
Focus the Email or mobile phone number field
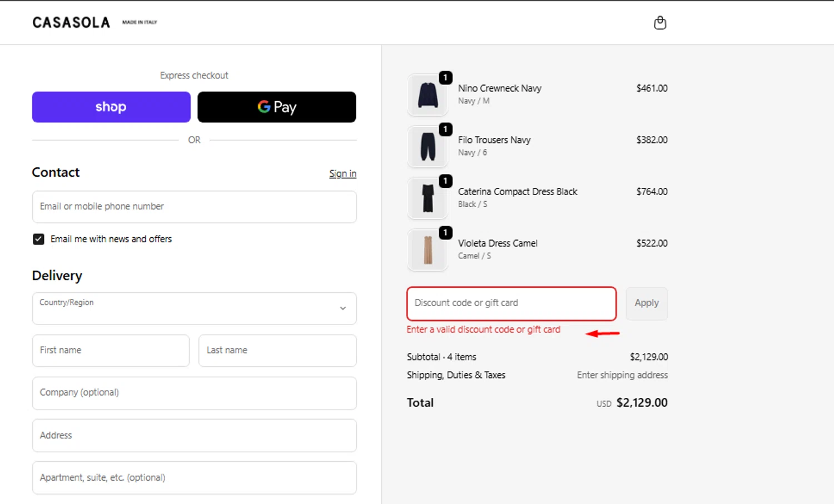195,207
